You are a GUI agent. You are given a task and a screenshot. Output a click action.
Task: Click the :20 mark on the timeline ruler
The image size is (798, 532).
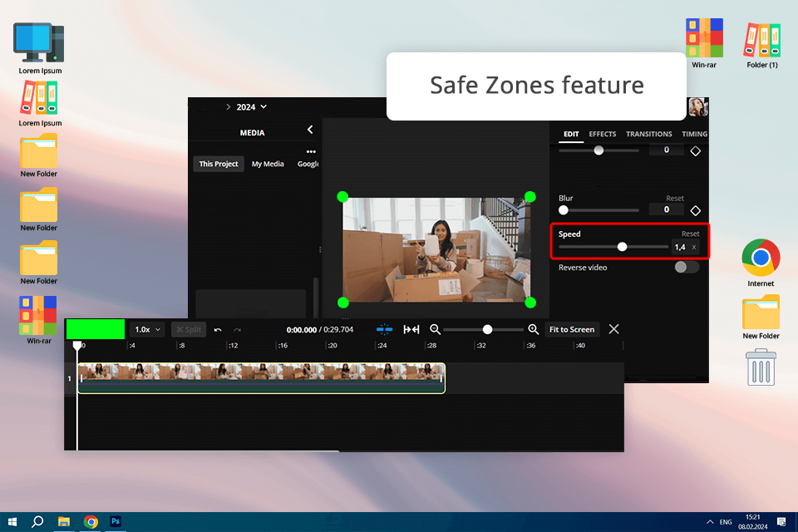click(332, 346)
